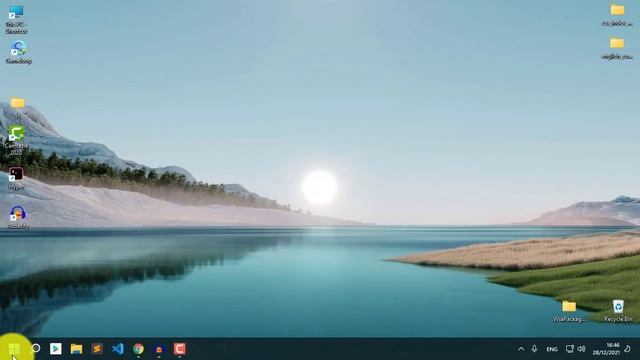
Task: Select the second folder in the upper-right corner
Action: [x=617, y=48]
